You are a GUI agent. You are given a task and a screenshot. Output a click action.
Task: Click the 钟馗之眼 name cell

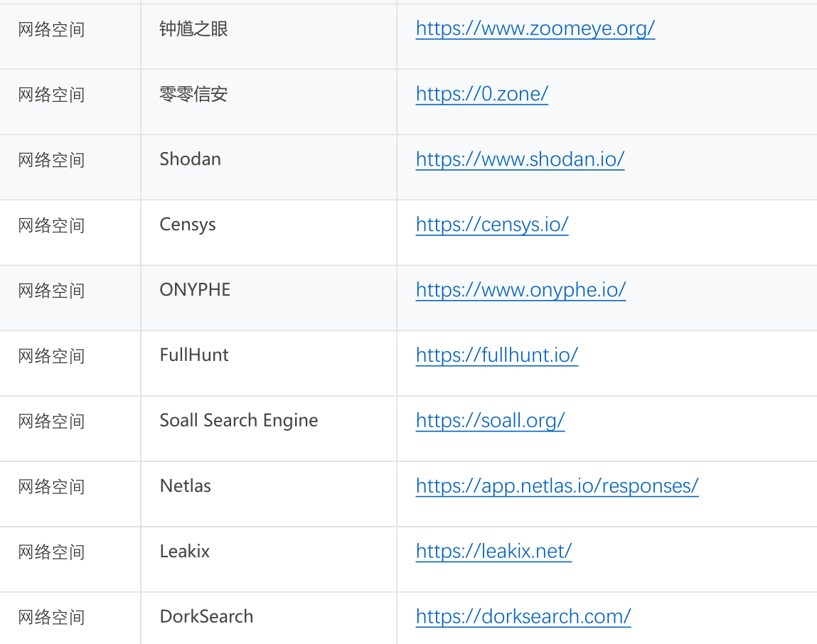[x=194, y=28]
